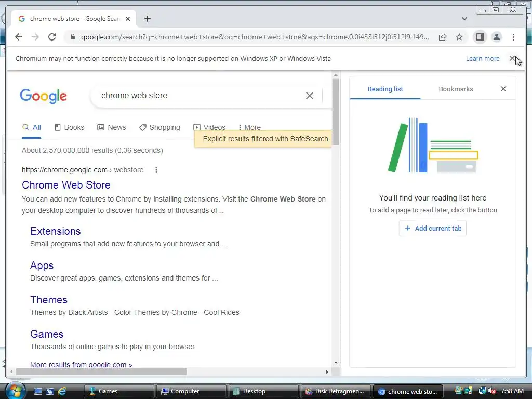This screenshot has width=532, height=399.
Task: Open the result options three-dot menu
Action: tap(156, 170)
